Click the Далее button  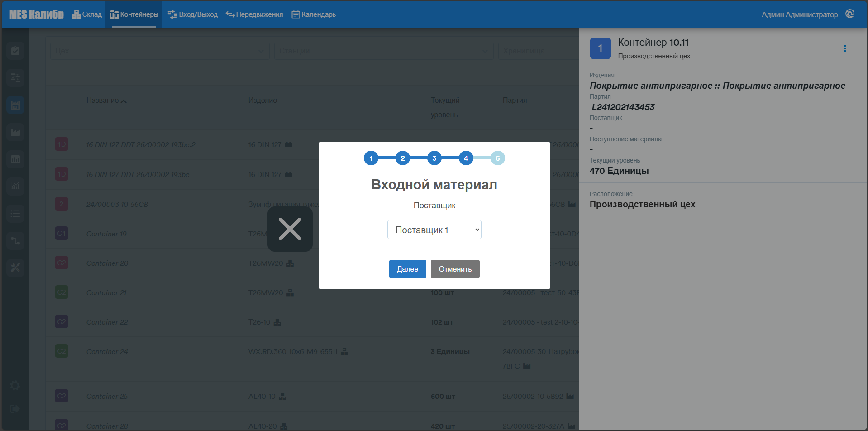point(408,269)
